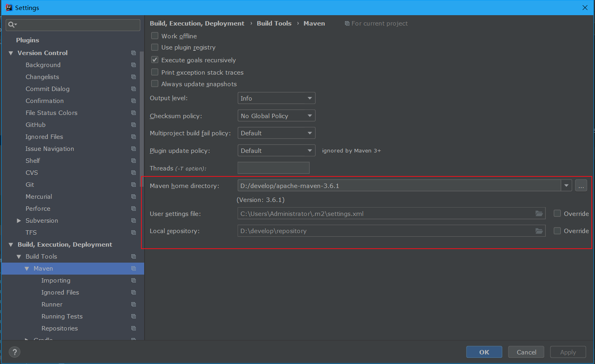Click the Apply button

pos(568,352)
